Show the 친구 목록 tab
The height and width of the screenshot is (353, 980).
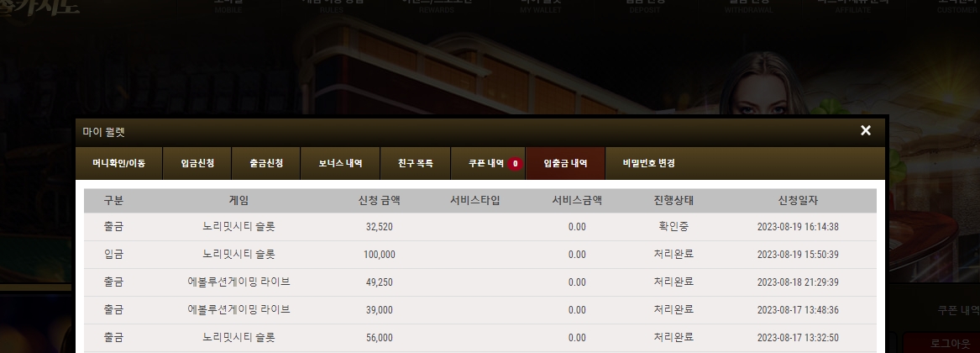click(x=416, y=163)
